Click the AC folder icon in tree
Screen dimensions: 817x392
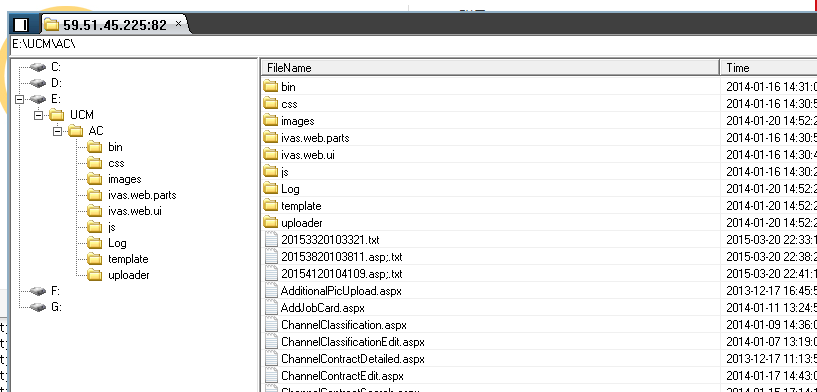pyautogui.click(x=76, y=131)
